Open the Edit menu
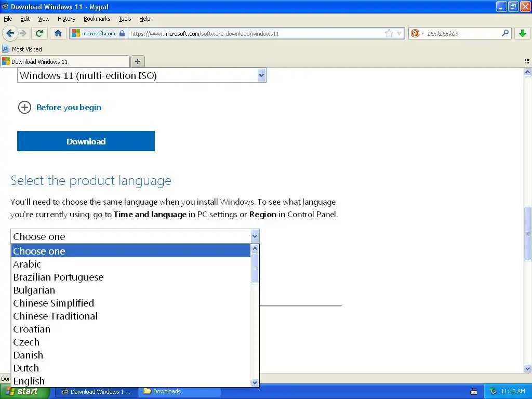532x399 pixels. [25, 19]
